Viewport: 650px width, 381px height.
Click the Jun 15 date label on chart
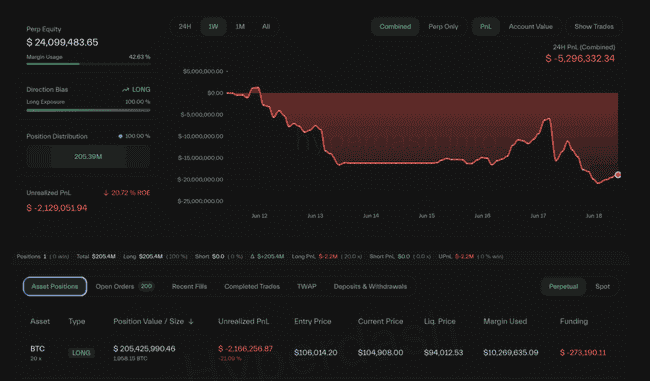427,216
